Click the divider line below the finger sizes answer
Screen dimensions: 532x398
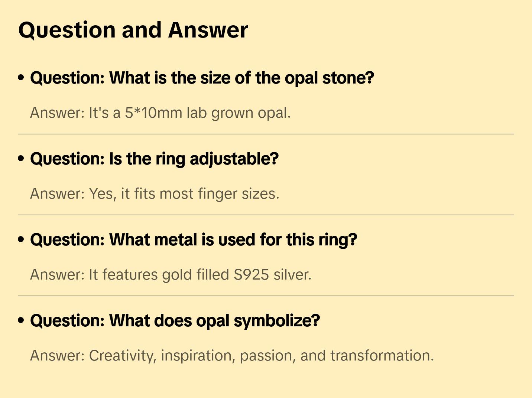pos(266,215)
